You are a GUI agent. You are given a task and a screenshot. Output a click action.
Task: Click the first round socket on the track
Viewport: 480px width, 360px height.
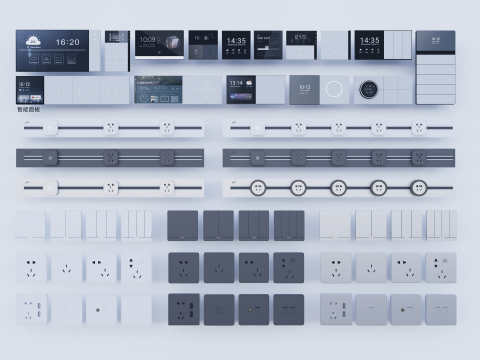[x=258, y=188]
